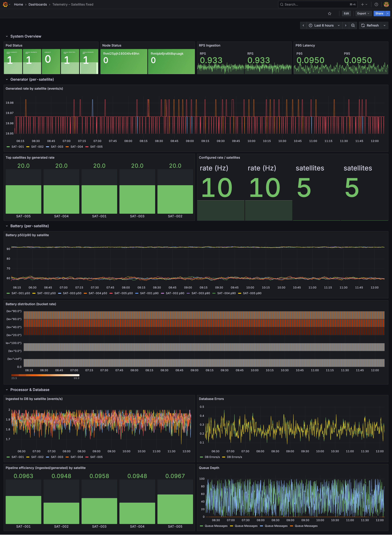Screen dimensions: 392x535
Task: Open P95 Latency panel title
Action: pyautogui.click(x=305, y=45)
